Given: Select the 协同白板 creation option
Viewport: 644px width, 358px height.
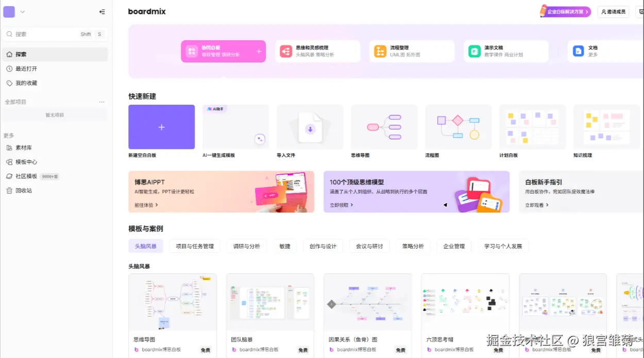Looking at the screenshot, I should tap(223, 51).
